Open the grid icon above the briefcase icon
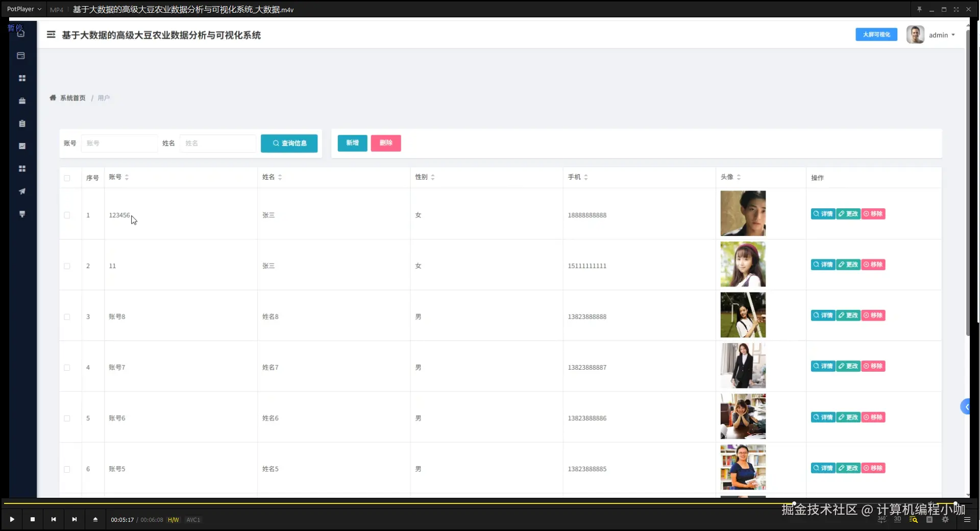This screenshot has height=531, width=980. [22, 78]
